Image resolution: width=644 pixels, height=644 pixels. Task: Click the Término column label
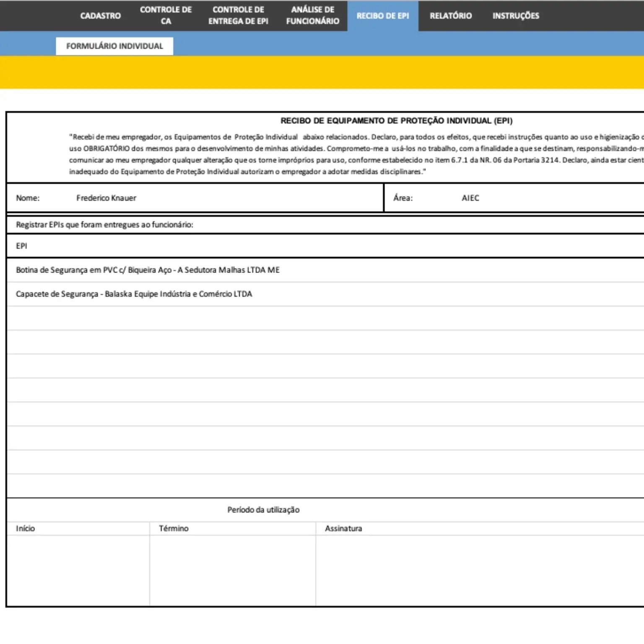coord(174,528)
